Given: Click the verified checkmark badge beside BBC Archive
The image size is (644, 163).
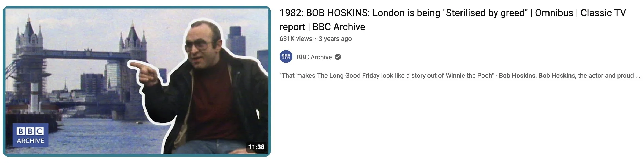Looking at the screenshot, I should 338,57.
